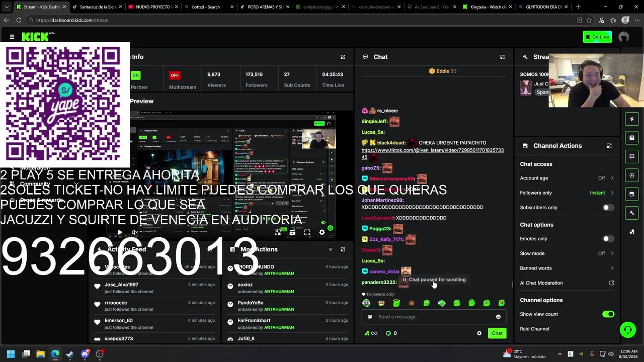The height and width of the screenshot is (362, 644).
Task: Disable Show view count toggle
Action: tap(608, 314)
